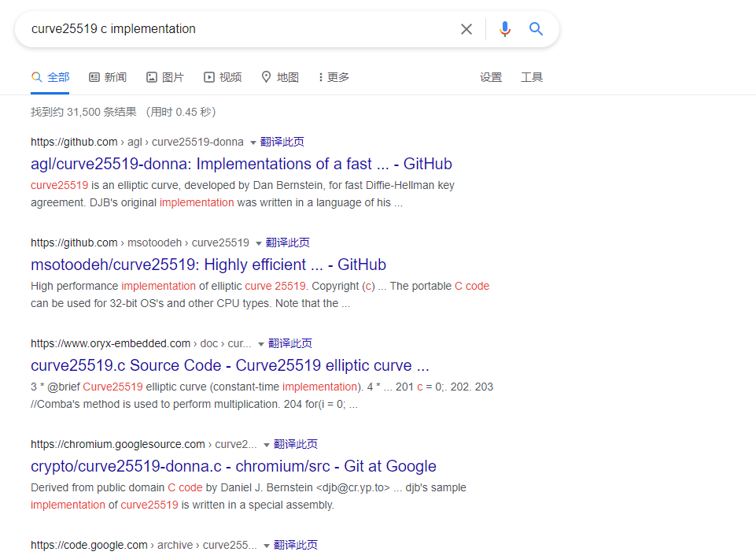This screenshot has height=559, width=756.
Task: Open crypto/curve25519-donna.c chromium result
Action: click(234, 467)
